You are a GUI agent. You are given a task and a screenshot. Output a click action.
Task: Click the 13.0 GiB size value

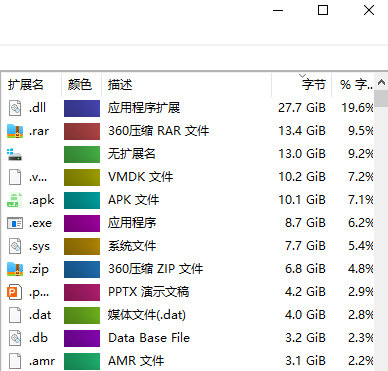point(302,154)
